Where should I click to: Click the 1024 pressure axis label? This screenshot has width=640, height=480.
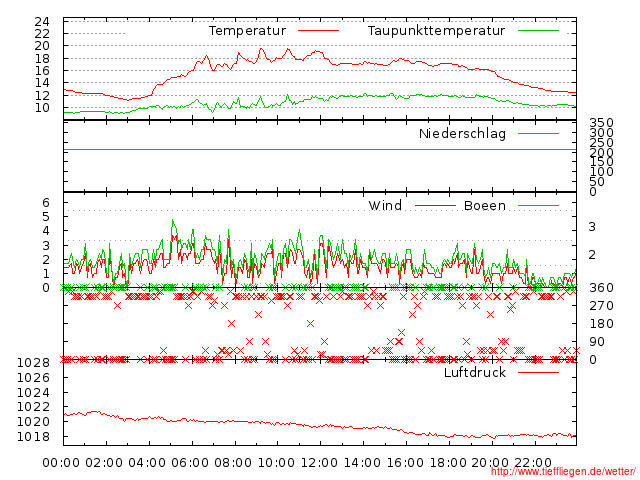[33, 393]
